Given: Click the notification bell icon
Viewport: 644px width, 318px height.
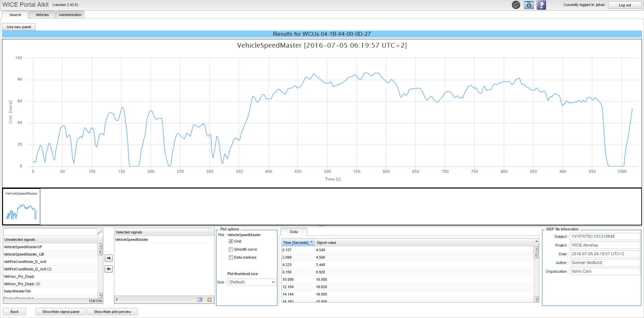Looking at the screenshot, I should 516,5.
